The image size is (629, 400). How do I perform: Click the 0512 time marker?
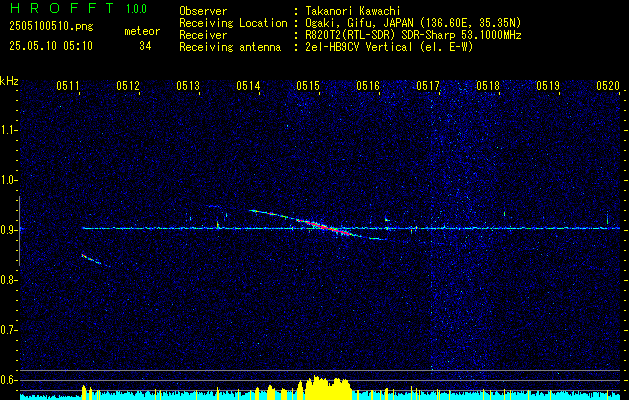click(x=128, y=85)
